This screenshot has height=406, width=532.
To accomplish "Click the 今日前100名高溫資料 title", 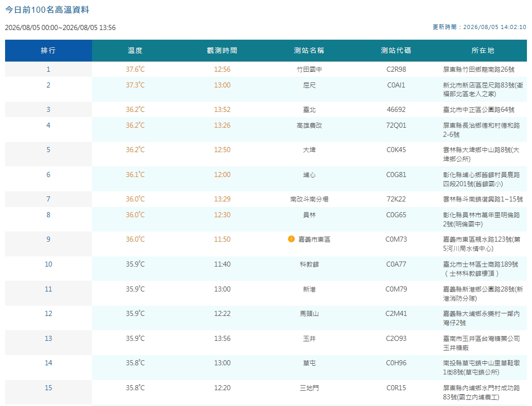I will (47, 10).
